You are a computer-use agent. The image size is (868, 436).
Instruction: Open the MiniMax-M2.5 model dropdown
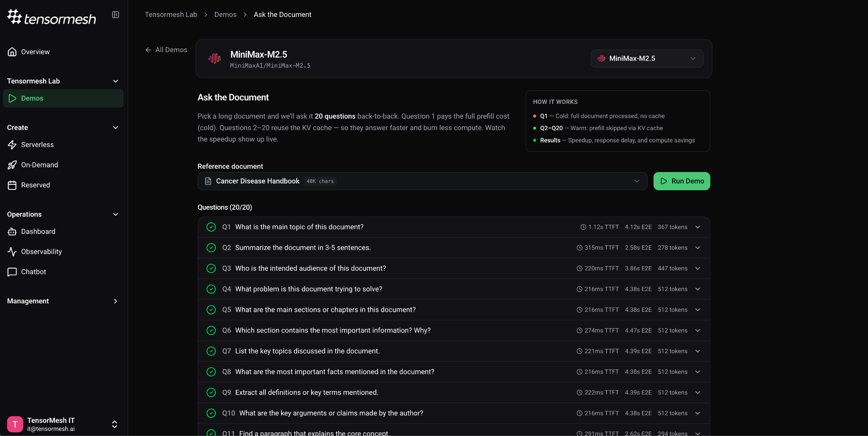coord(647,58)
